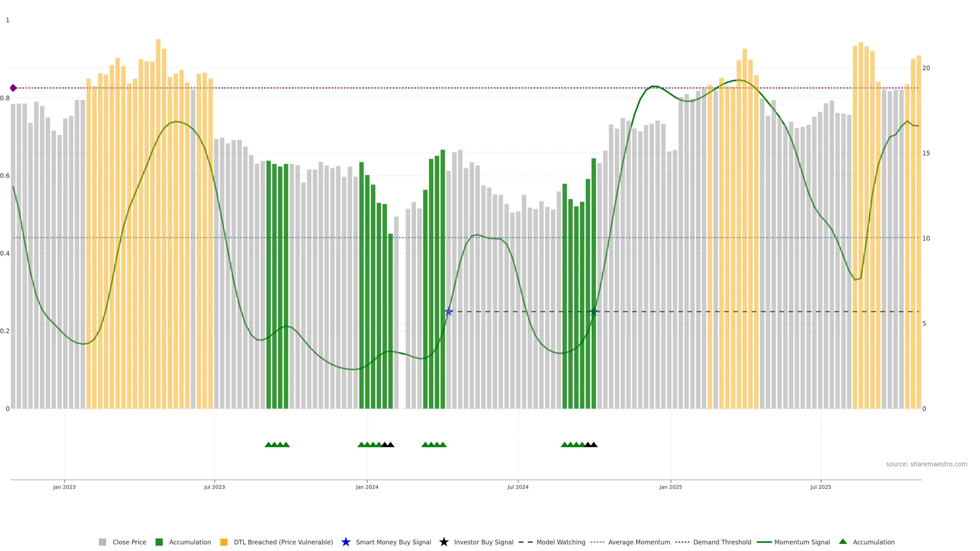Screen dimensions: 980x551
Task: Click the green triangle Accumulation legend icon
Action: [x=843, y=542]
